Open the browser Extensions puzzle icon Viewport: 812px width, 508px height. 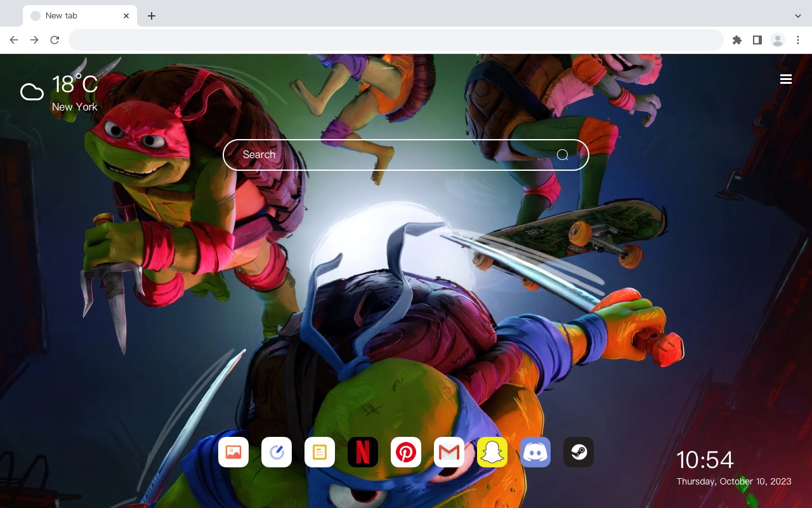pyautogui.click(x=737, y=40)
